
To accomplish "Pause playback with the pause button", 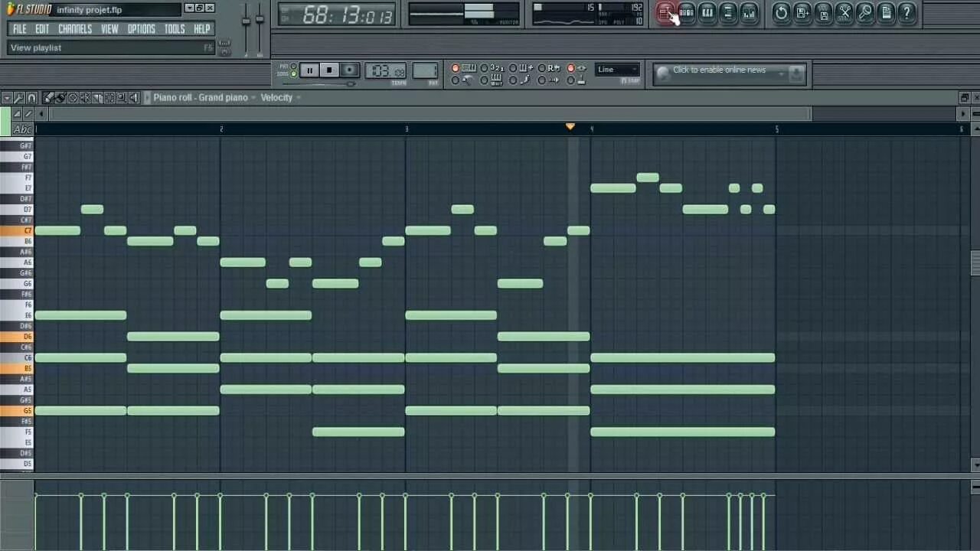I will click(x=309, y=70).
